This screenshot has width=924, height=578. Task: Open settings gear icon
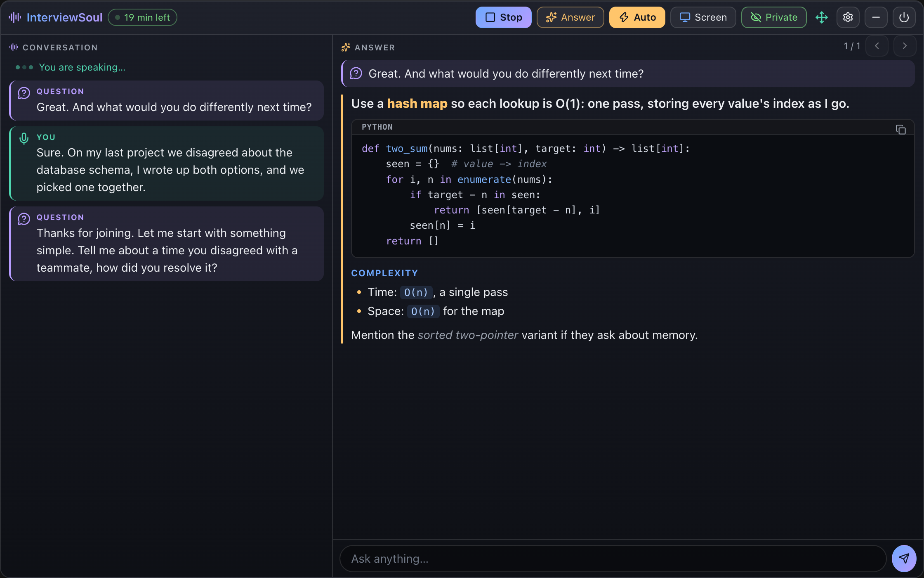pyautogui.click(x=848, y=17)
